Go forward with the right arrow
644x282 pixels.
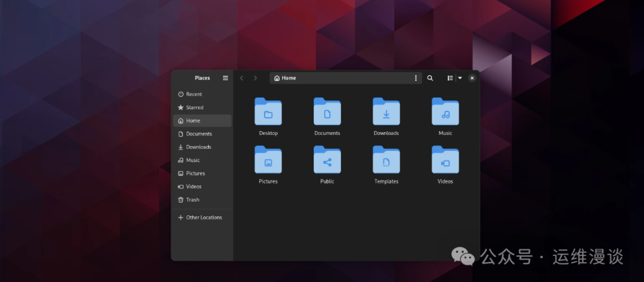coord(255,78)
